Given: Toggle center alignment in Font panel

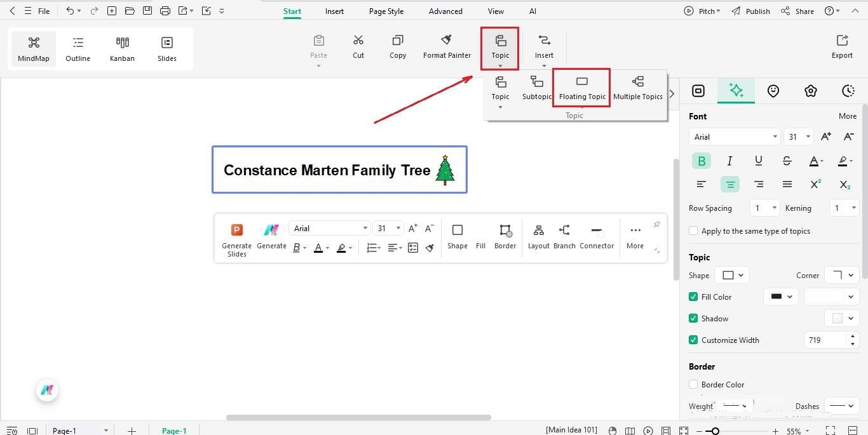Looking at the screenshot, I should pos(730,184).
